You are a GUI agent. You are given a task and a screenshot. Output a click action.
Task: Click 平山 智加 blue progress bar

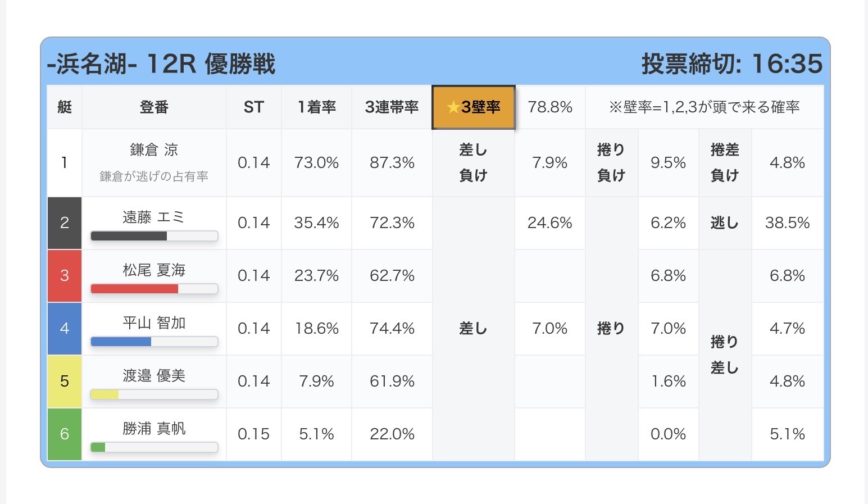click(154, 342)
